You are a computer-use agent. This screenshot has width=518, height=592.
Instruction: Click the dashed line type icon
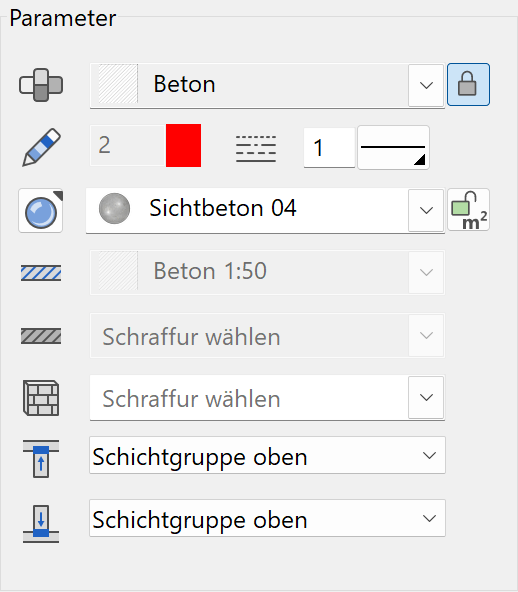point(256,149)
